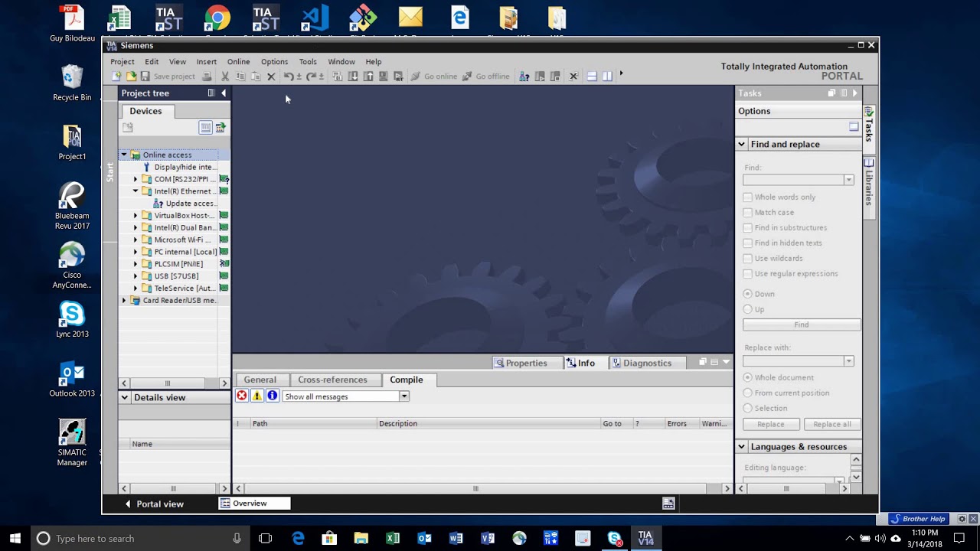Viewport: 980px width, 551px height.
Task: Collapse the Online access tree node
Action: click(x=124, y=155)
